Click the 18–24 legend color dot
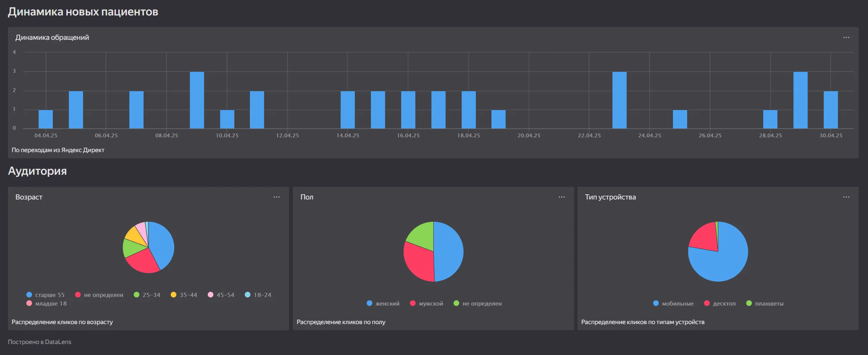This screenshot has width=868, height=355. coord(248,295)
